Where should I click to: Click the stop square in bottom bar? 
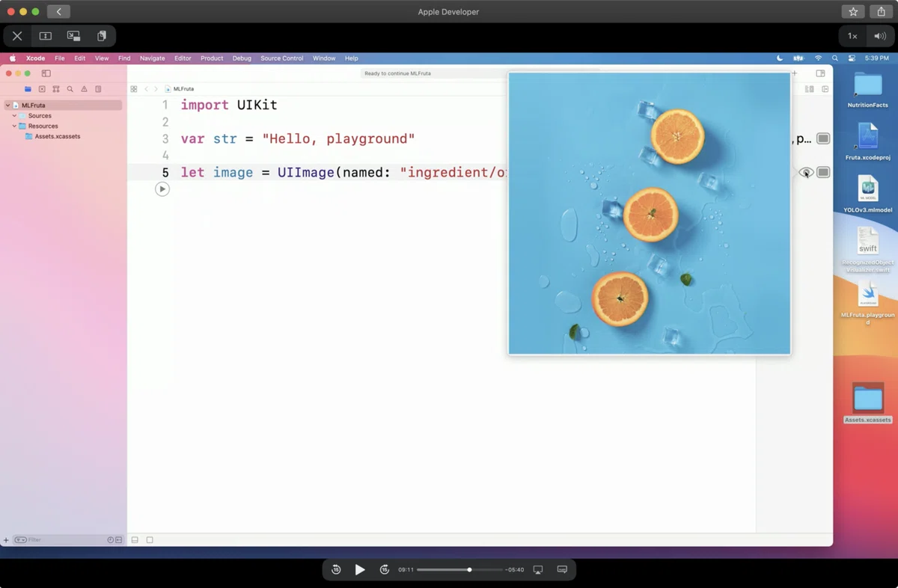(x=150, y=540)
